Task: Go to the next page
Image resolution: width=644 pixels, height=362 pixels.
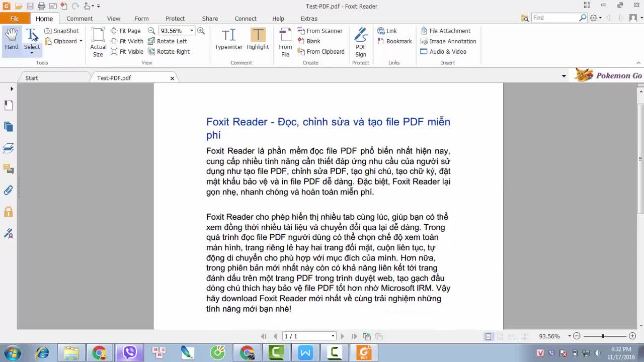Action: (343, 336)
